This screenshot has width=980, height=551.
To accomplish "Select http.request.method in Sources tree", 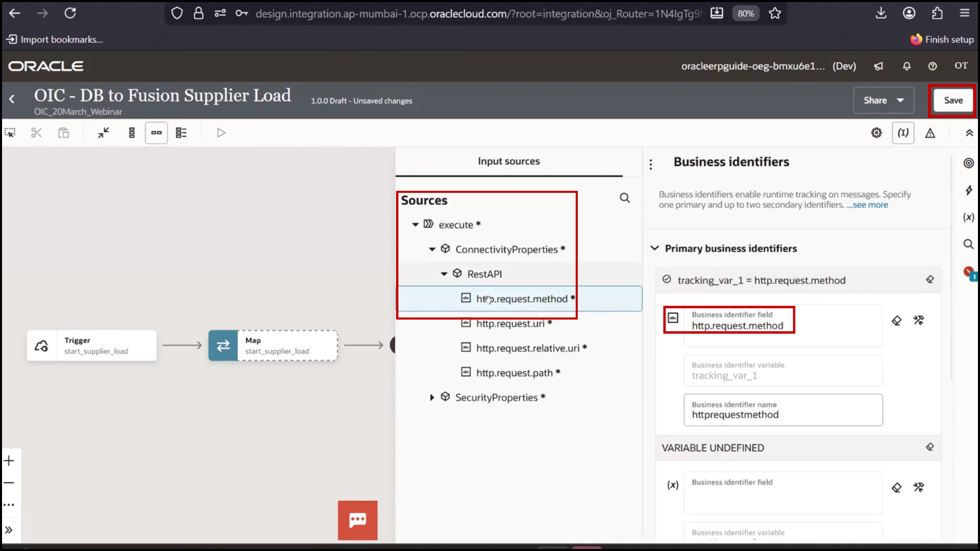I will (x=520, y=299).
